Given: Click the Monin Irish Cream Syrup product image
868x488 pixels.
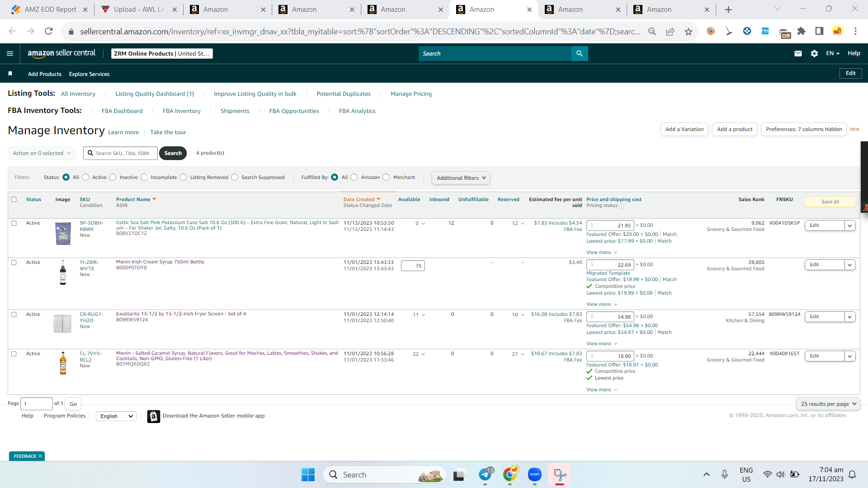Looking at the screenshot, I should tap(63, 272).
